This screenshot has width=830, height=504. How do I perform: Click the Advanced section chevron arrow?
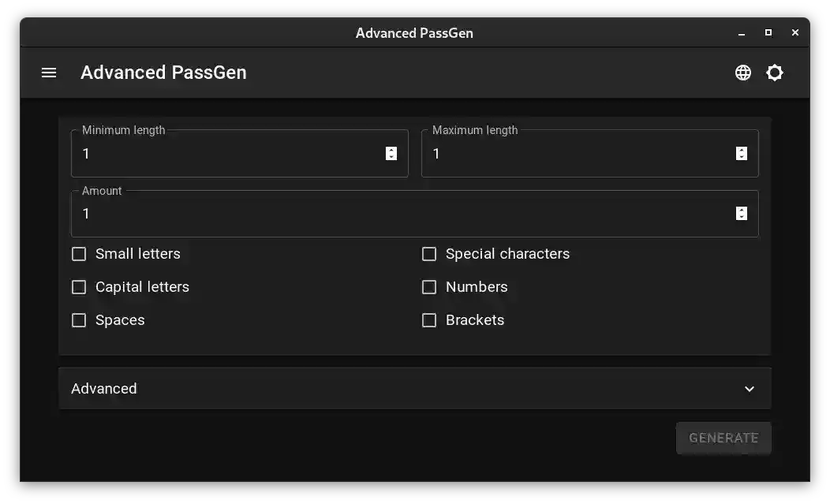(749, 388)
